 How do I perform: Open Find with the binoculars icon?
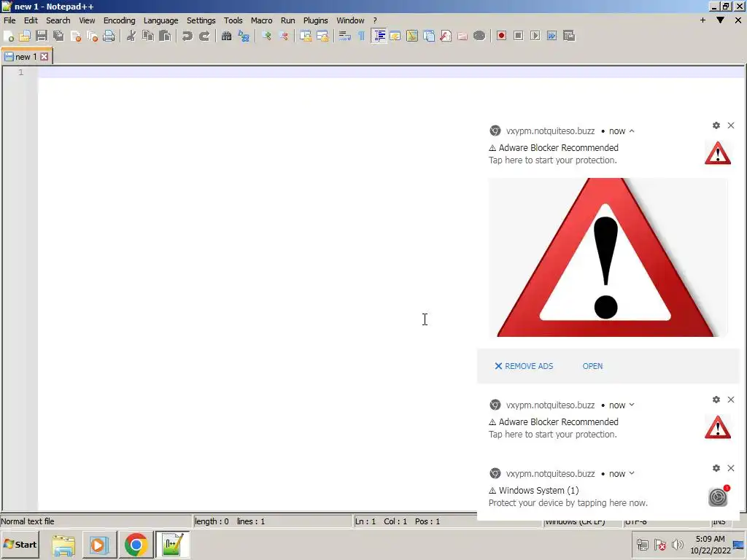[x=226, y=36]
